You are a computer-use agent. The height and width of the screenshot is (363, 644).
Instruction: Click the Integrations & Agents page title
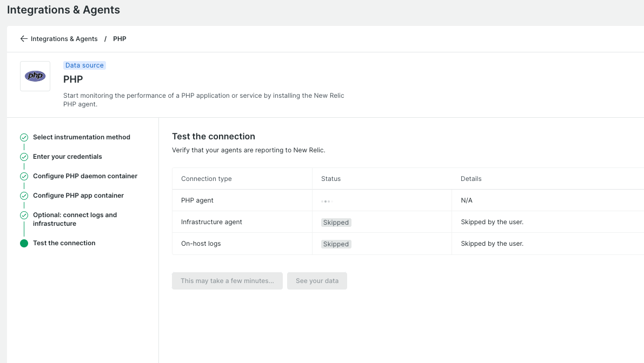(x=63, y=10)
